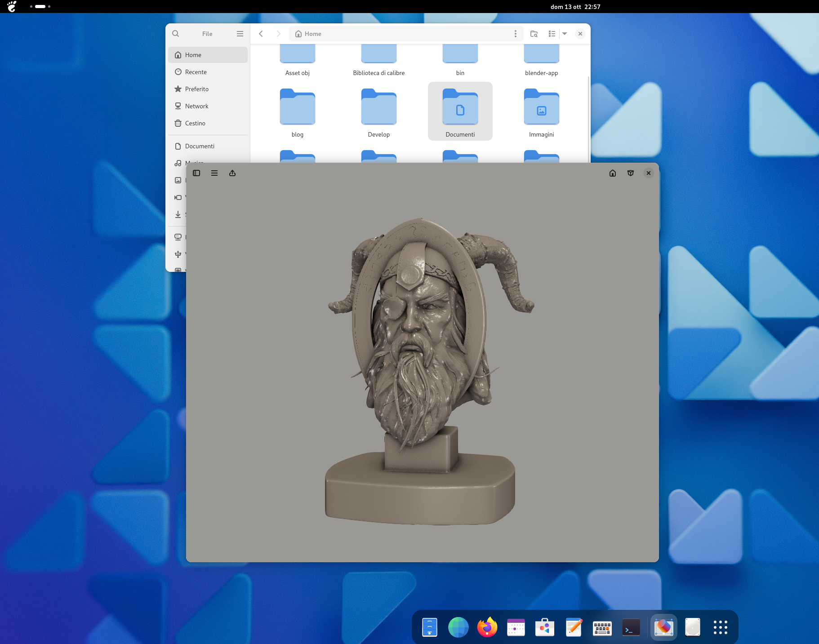The image size is (819, 644).
Task: Click the export/share icon in 3D viewer
Action: [x=232, y=173]
